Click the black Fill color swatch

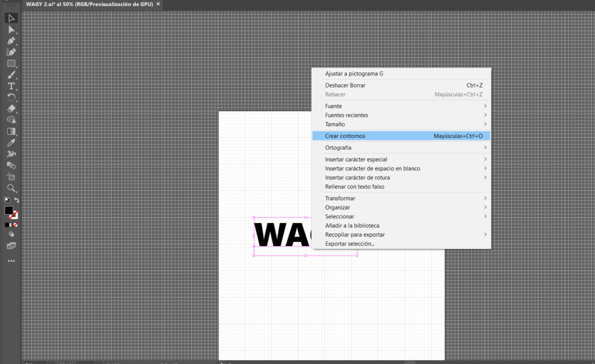pyautogui.click(x=9, y=210)
